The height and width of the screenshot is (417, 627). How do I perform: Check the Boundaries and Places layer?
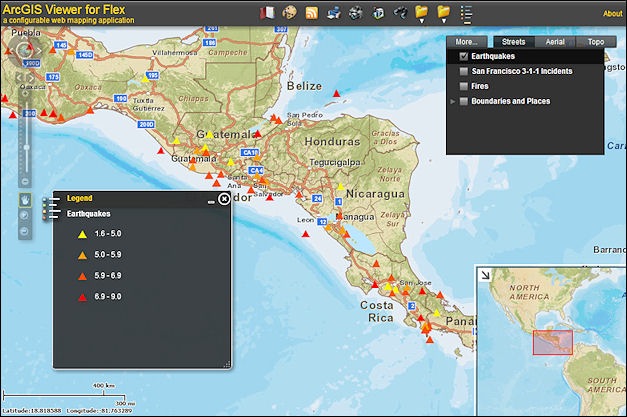click(x=463, y=101)
